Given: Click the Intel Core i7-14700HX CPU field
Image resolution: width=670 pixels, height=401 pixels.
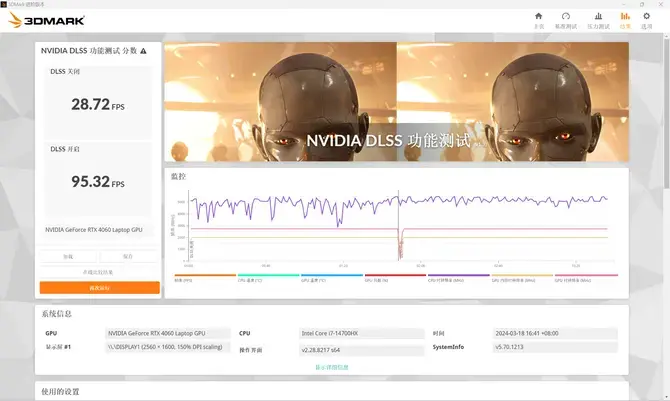Looking at the screenshot, I should (362, 333).
